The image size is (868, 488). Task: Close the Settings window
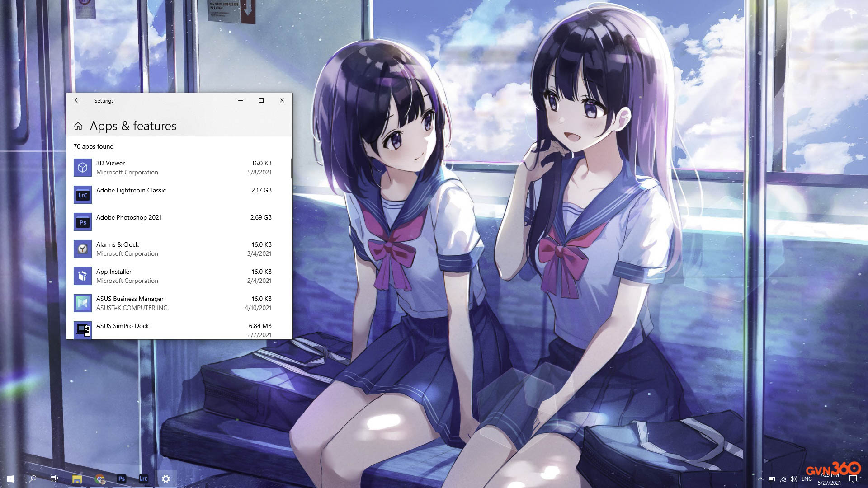coord(282,100)
